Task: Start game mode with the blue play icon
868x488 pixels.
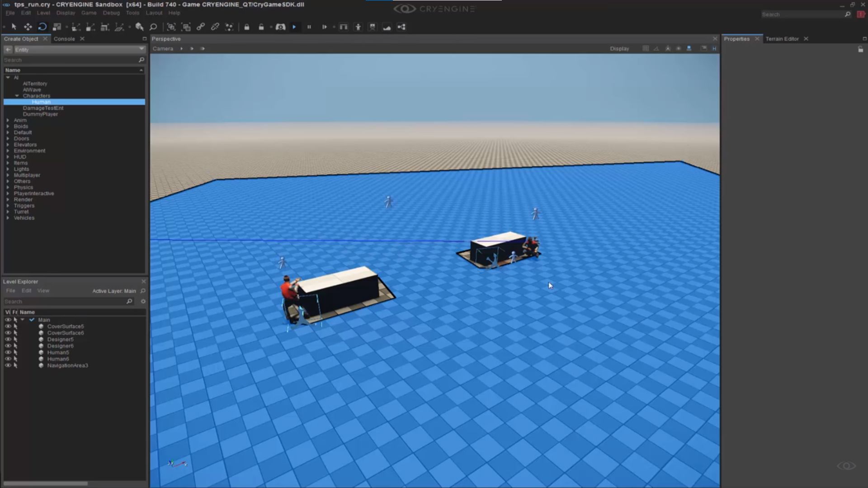Action: point(295,27)
